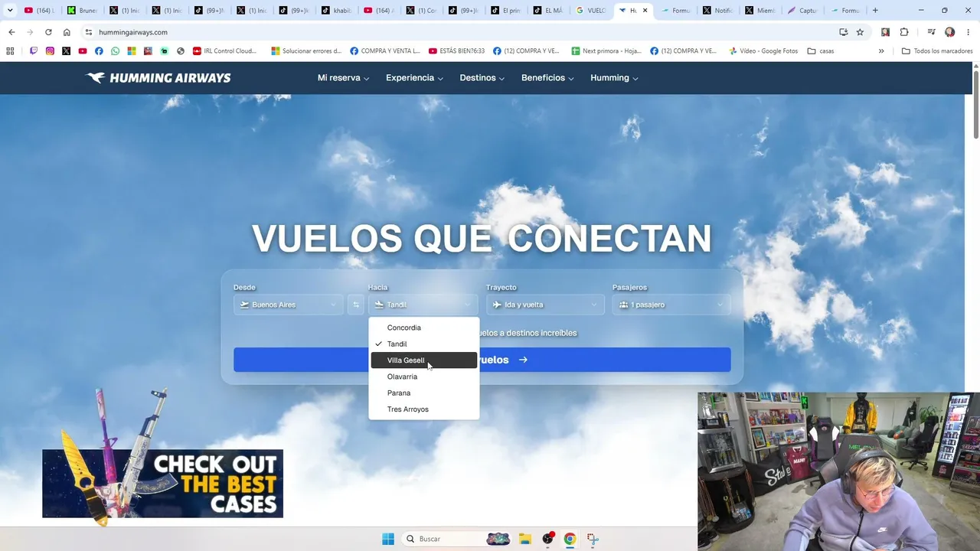Close the active Humming Airways tab
The width and height of the screenshot is (980, 551).
tap(645, 11)
